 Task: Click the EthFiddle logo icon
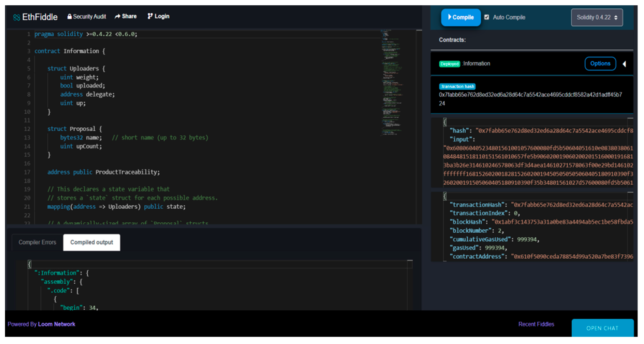(17, 17)
